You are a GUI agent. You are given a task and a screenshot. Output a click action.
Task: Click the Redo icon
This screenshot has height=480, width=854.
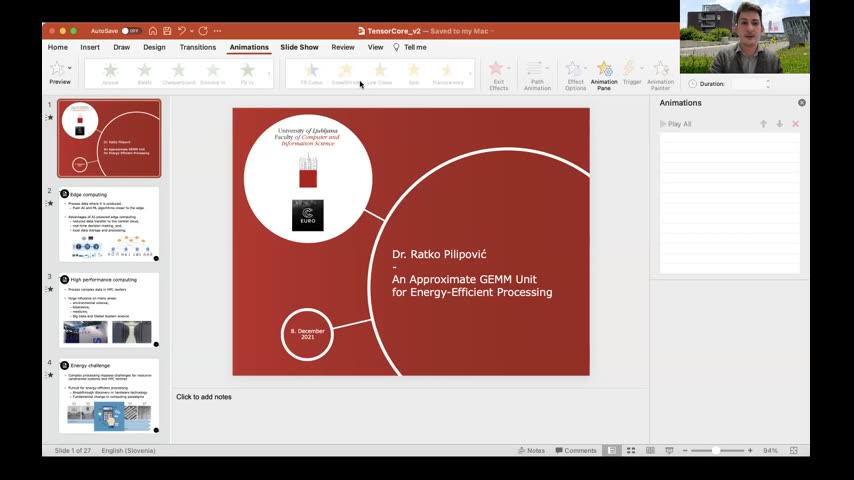(203, 31)
